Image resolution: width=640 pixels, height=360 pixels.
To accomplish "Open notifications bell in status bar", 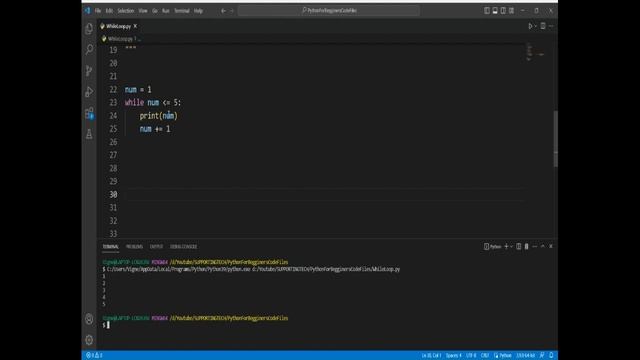I will click(551, 356).
